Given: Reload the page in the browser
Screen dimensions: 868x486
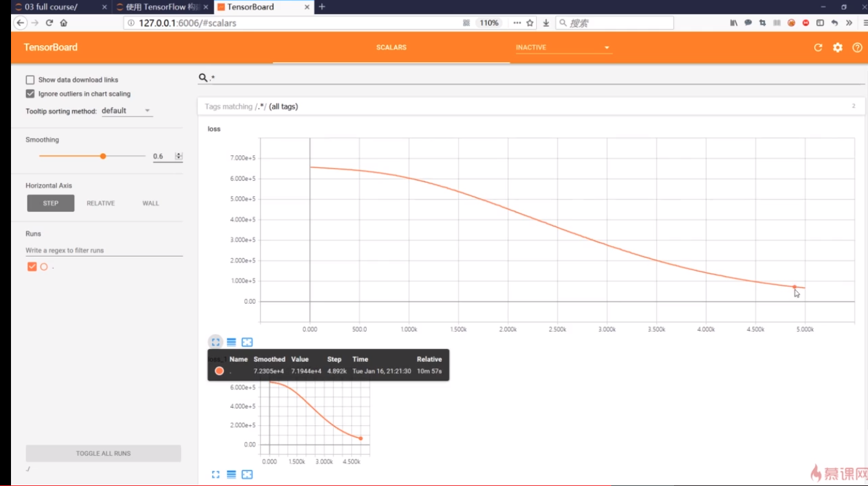Looking at the screenshot, I should tap(49, 23).
